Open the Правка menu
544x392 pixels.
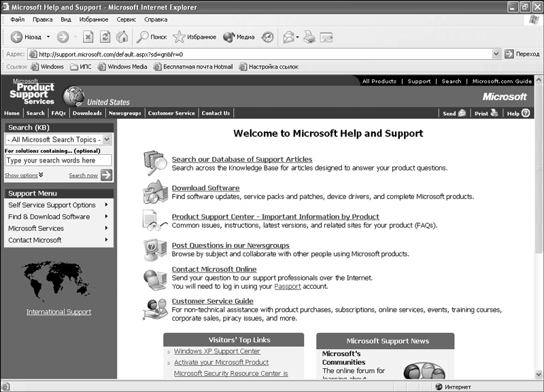point(42,20)
